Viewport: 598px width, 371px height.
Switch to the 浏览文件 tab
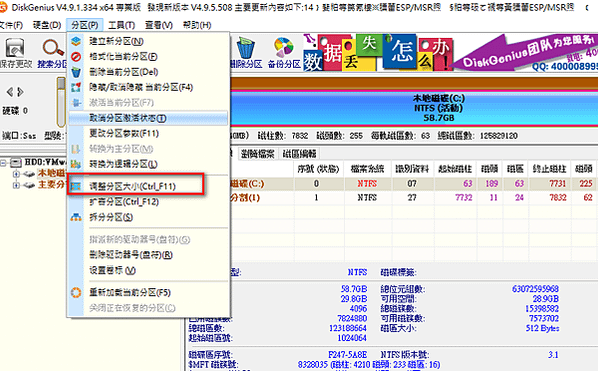257,154
